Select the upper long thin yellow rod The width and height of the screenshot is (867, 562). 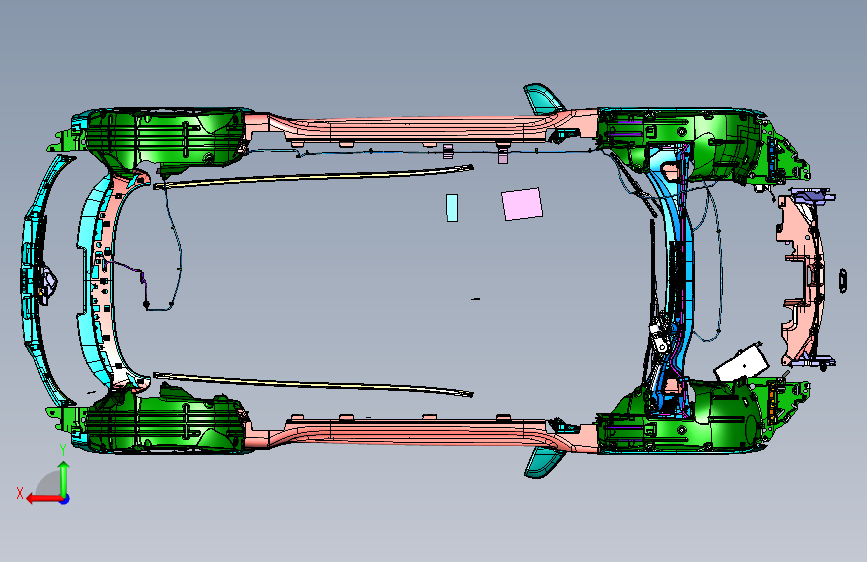(x=313, y=176)
